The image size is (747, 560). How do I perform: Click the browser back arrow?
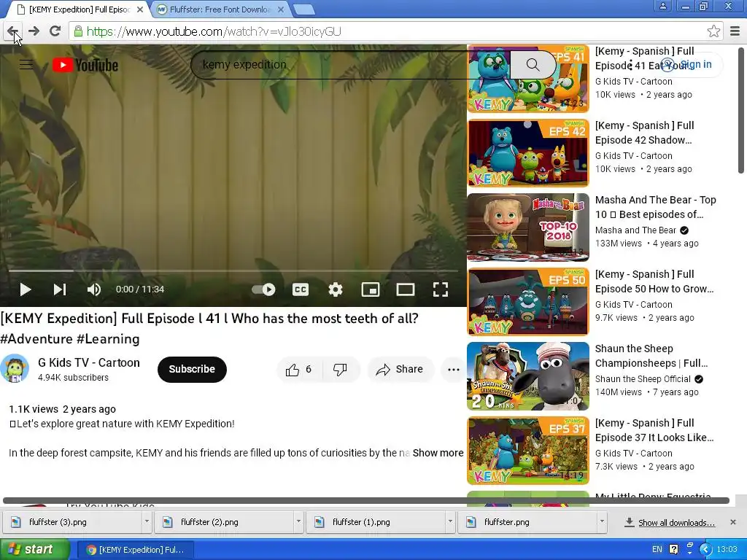coord(13,31)
